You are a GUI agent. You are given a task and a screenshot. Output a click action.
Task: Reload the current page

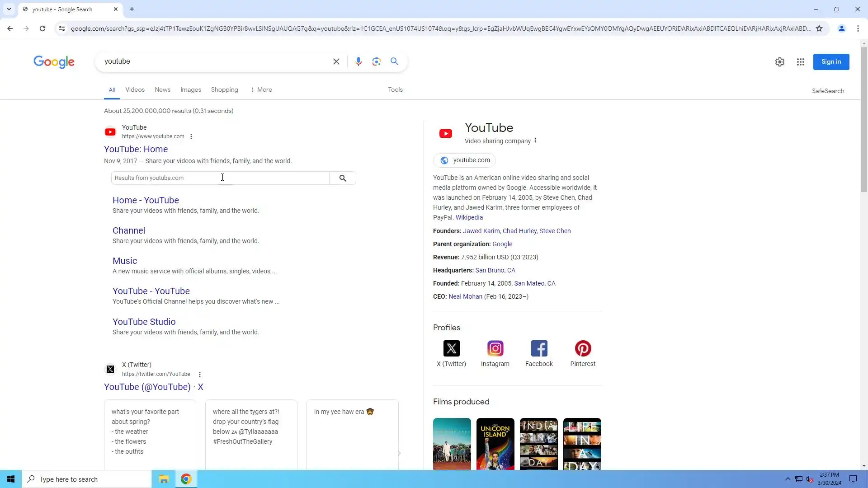[x=42, y=28]
